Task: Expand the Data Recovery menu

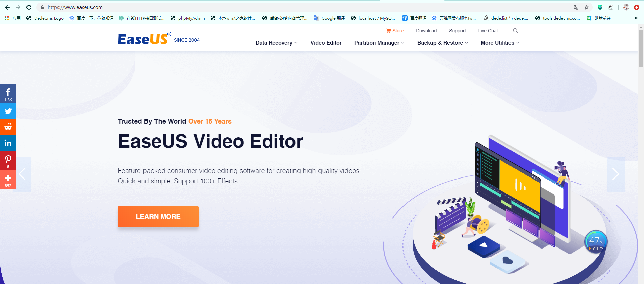Action: pos(276,43)
